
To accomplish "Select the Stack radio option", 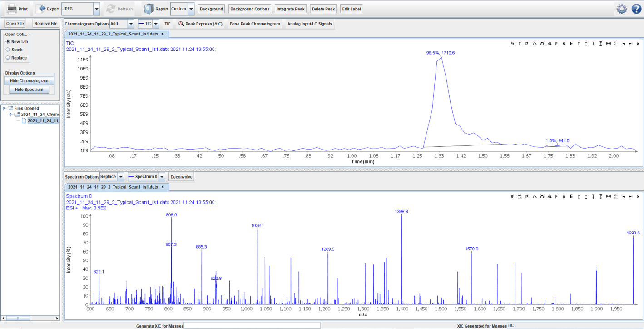I will point(8,50).
